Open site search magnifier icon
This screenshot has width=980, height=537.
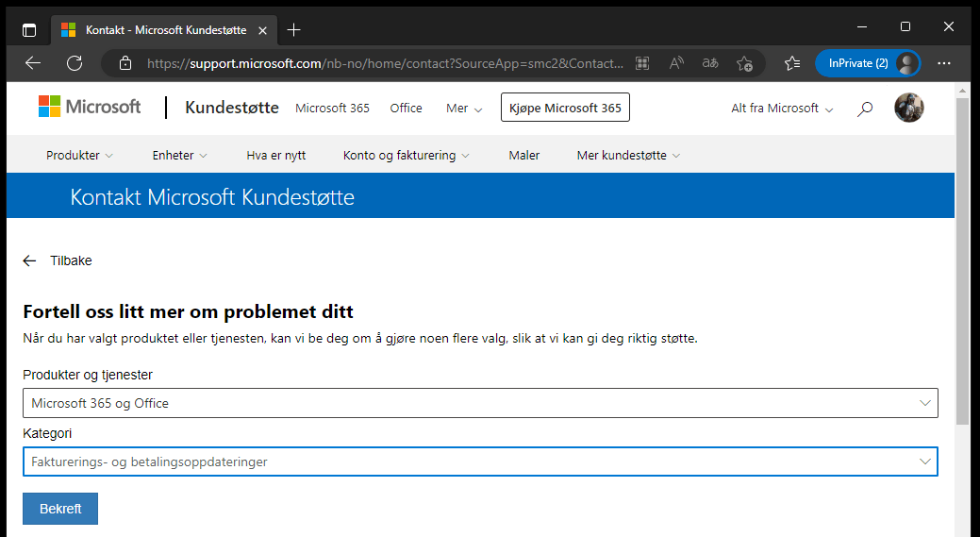point(864,109)
